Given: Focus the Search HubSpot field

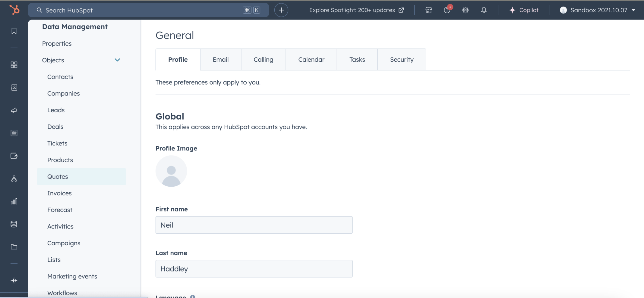Looking at the screenshot, I should coord(148,10).
